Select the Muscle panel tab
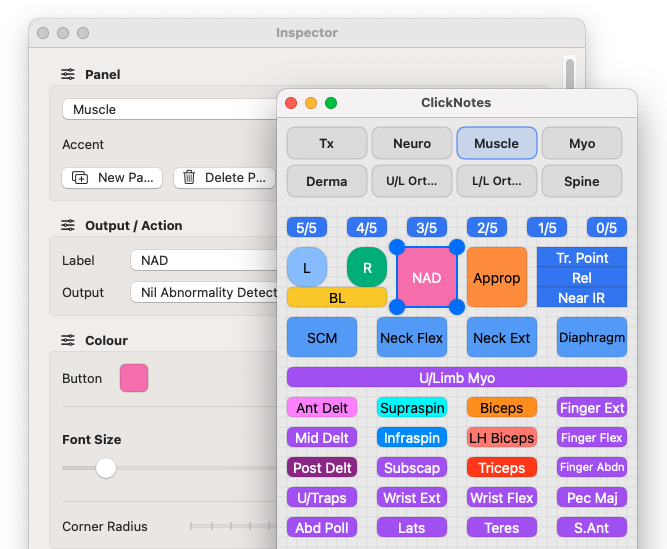 tap(497, 143)
